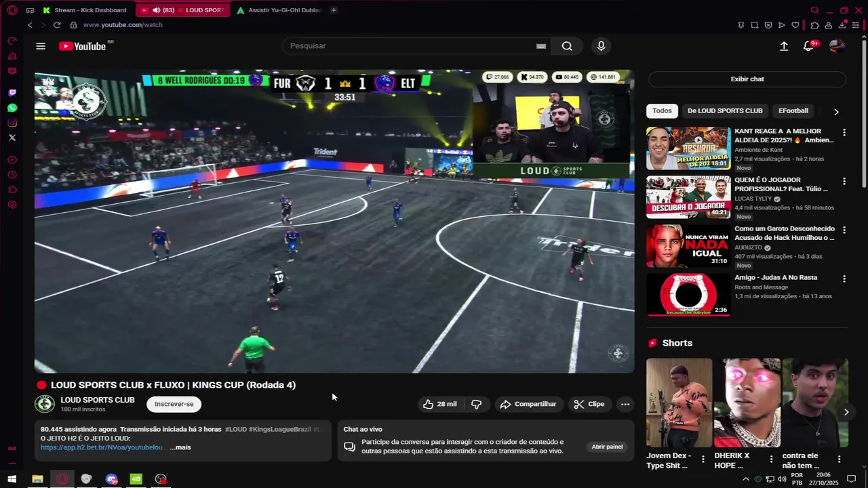Switch to the Assistir Yu-Gi-Oh! Dublado tab
This screenshot has width=868, height=488.
pos(279,10)
